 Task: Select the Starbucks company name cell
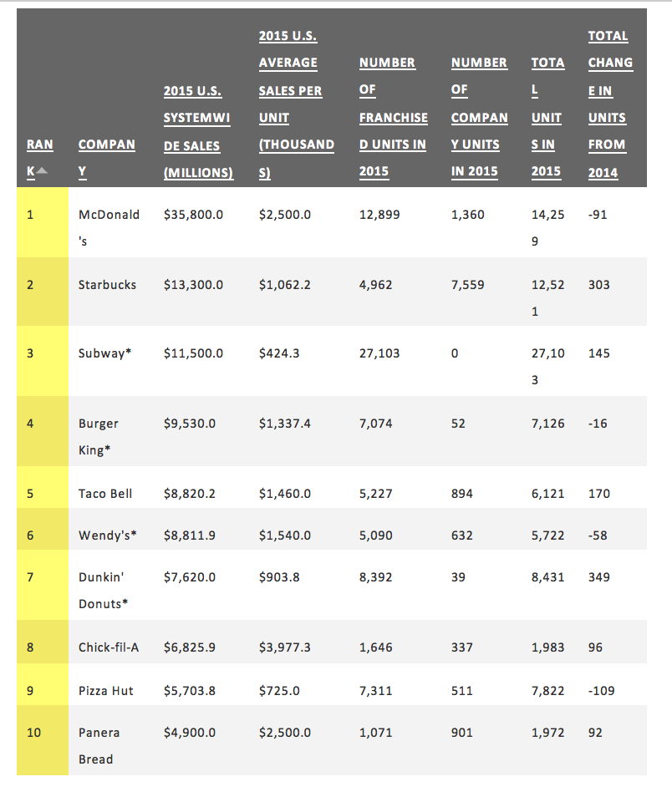click(107, 284)
